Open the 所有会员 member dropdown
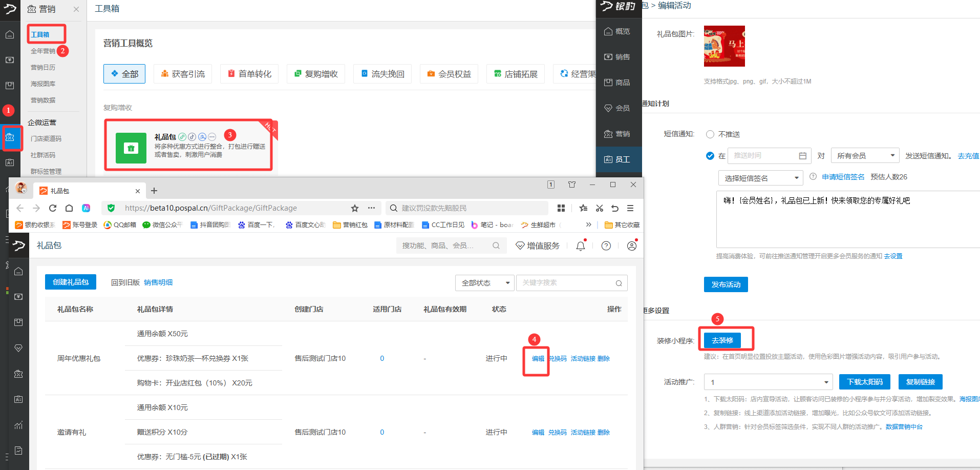 tap(865, 156)
